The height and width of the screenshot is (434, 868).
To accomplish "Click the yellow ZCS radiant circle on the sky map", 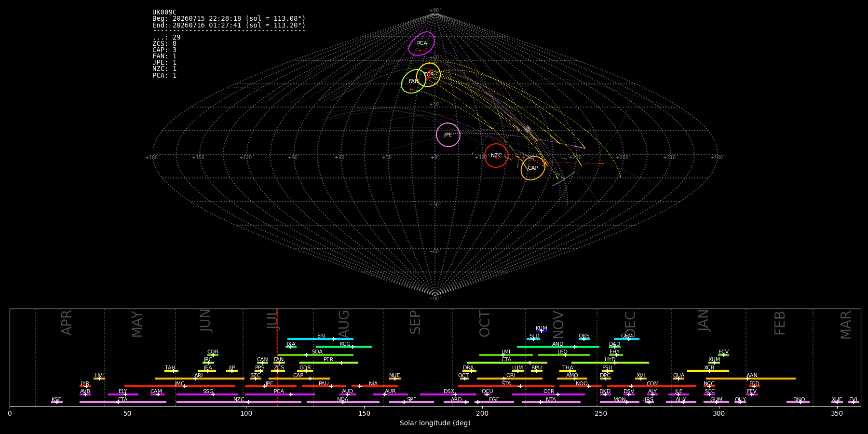I will click(x=429, y=75).
